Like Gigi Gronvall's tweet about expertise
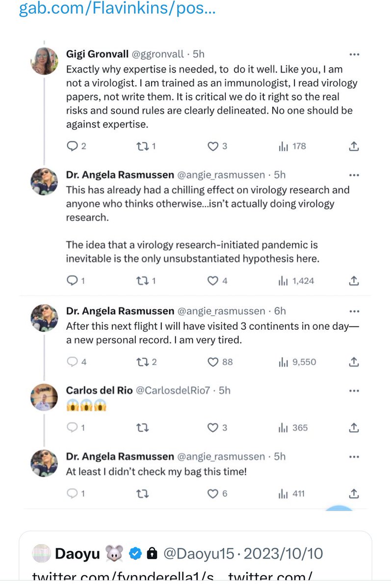Screen dimensions: 391x588 [212, 146]
